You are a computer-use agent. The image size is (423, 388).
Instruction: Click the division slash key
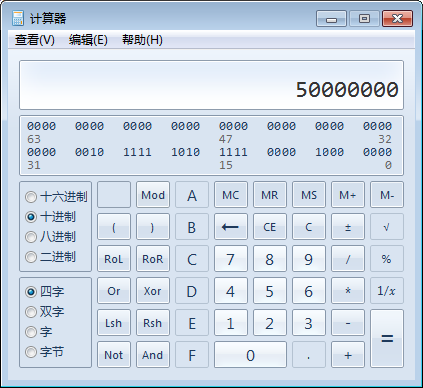348,259
